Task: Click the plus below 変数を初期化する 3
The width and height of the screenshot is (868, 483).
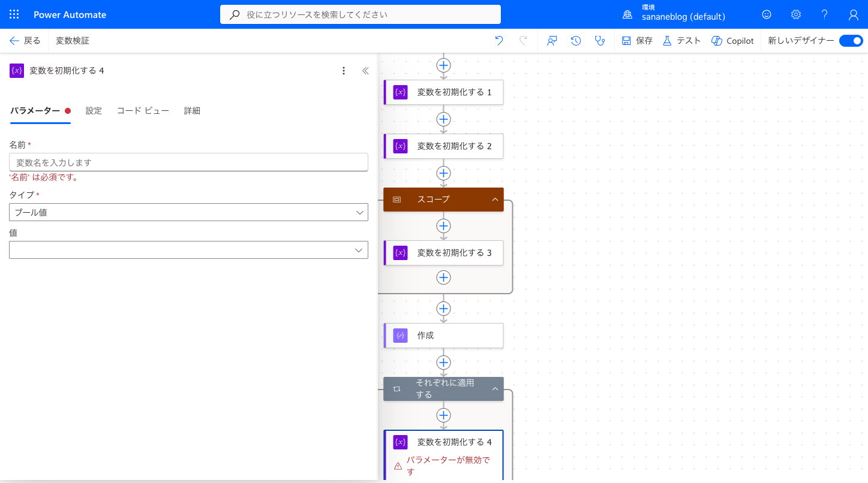Action: 443,277
